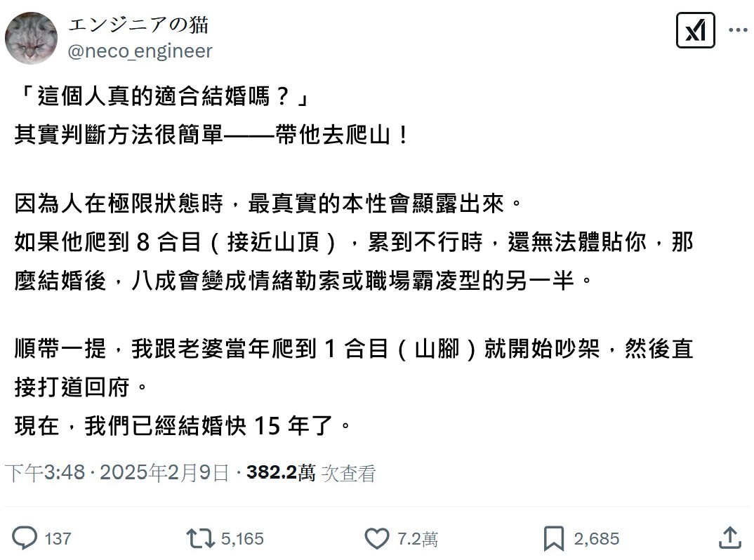
Task: Click the 7.2萬 likes count
Action: tap(418, 539)
